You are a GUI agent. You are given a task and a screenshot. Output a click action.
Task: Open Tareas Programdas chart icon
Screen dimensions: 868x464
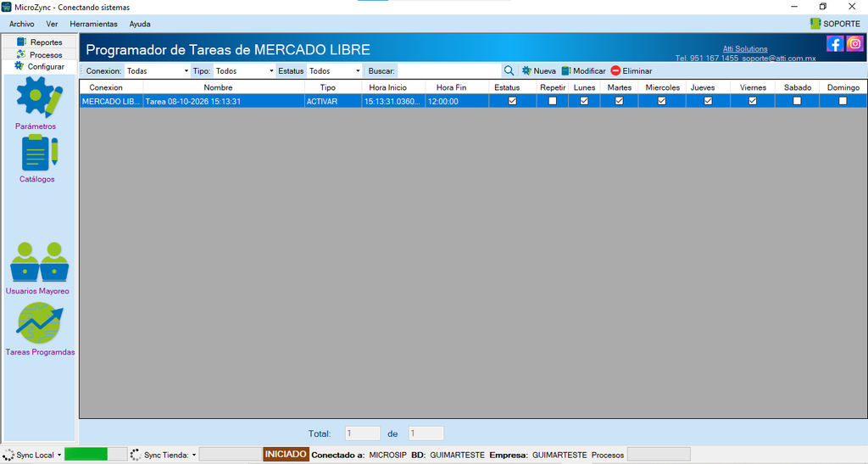click(39, 323)
